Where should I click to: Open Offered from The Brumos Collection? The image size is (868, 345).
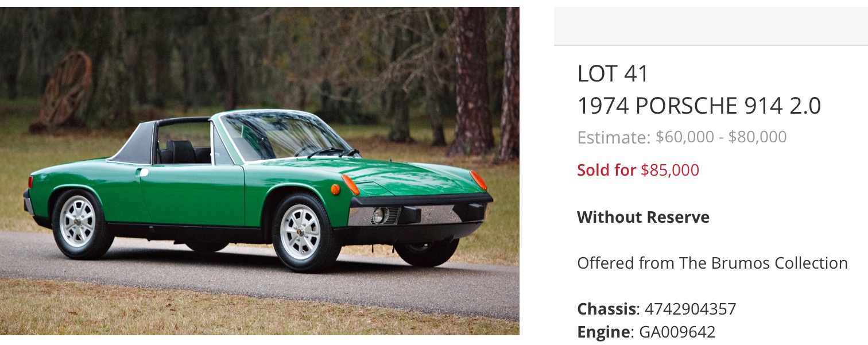(712, 263)
